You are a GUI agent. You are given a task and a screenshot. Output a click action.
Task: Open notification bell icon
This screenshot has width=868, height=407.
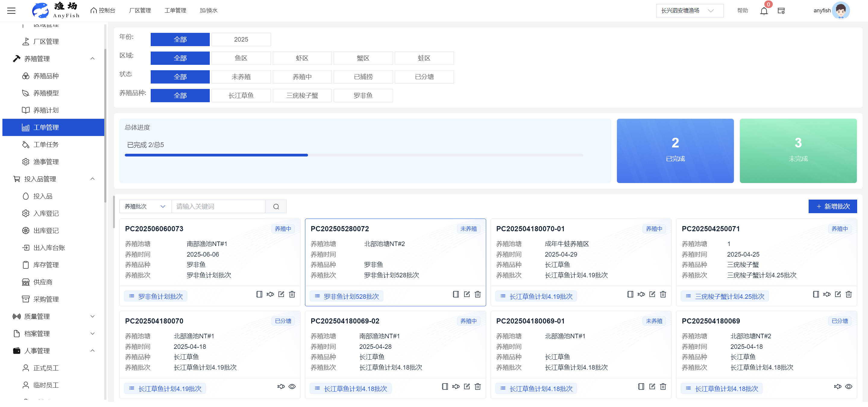tap(764, 11)
